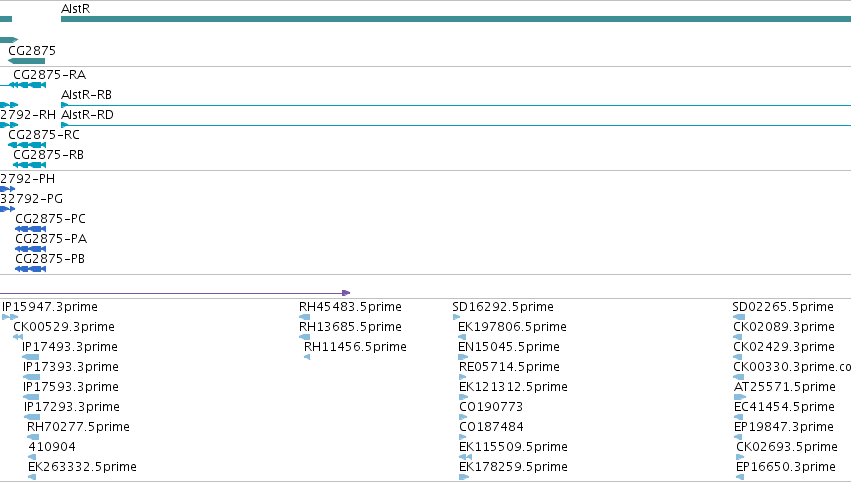Select CK02089.3prime EST label
The height and width of the screenshot is (482, 851).
coord(784,327)
